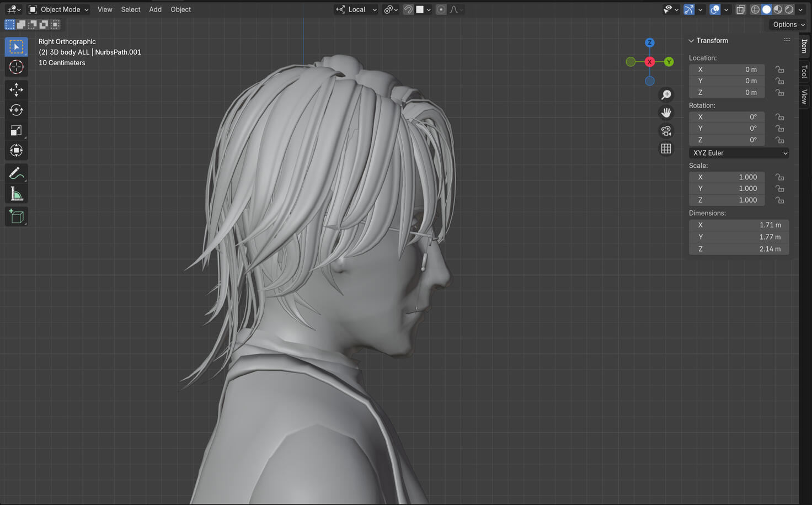Open the Options popover

[x=788, y=24]
